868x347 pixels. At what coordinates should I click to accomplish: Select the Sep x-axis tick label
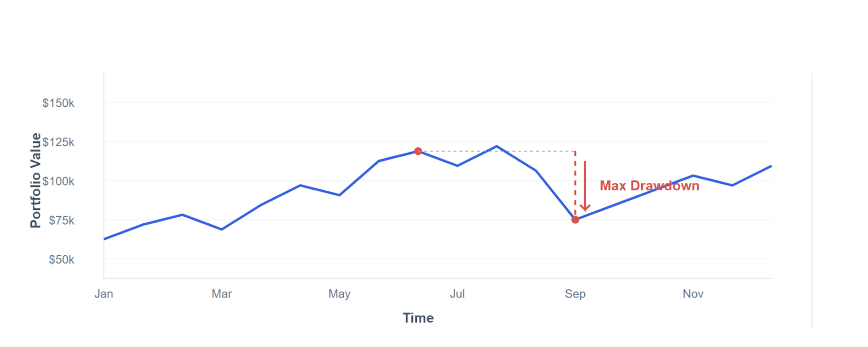[575, 294]
